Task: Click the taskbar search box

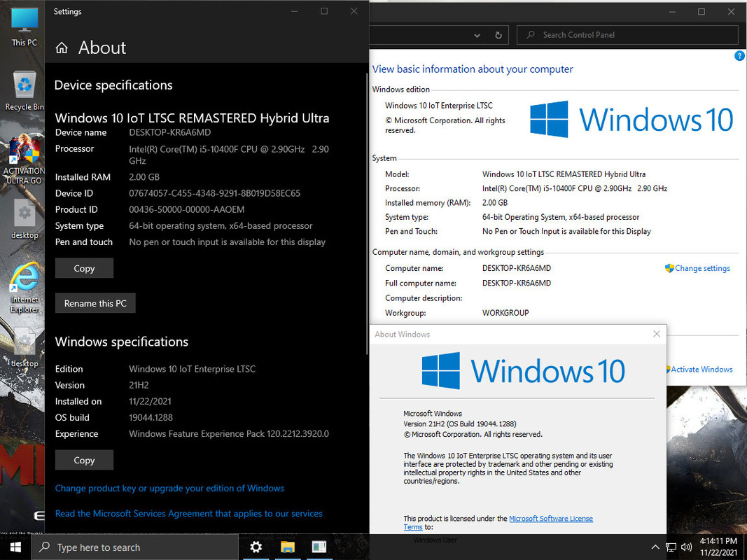Action: 135,547
